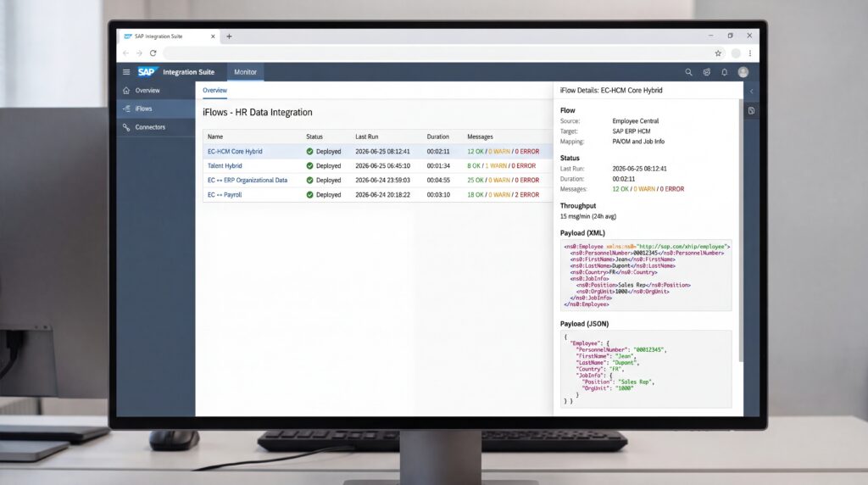The width and height of the screenshot is (868, 485).
Task: Click the support headset icon in header
Action: 706,72
